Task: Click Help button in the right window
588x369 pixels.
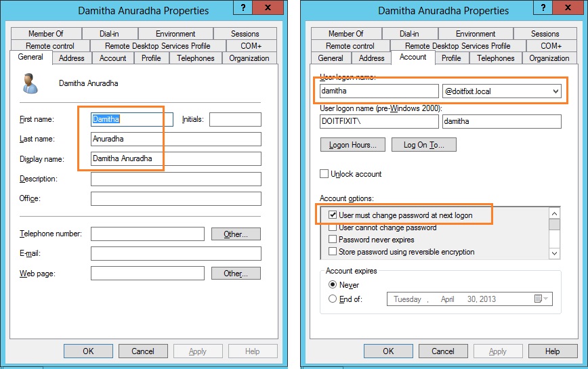Action: coord(553,351)
